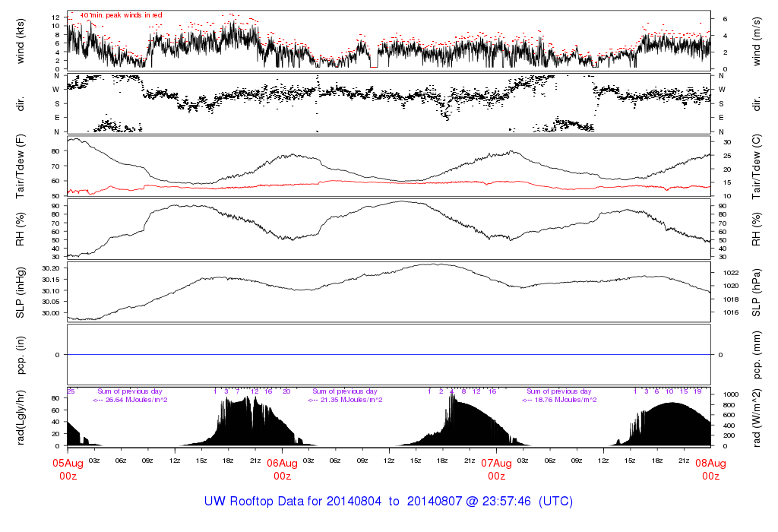Select the "18.76 MJoules/m^2" radiation sum

pos(565,400)
